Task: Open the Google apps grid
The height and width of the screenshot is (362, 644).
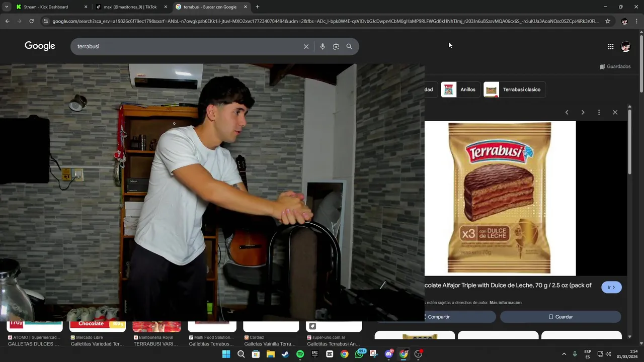Action: pos(610,47)
